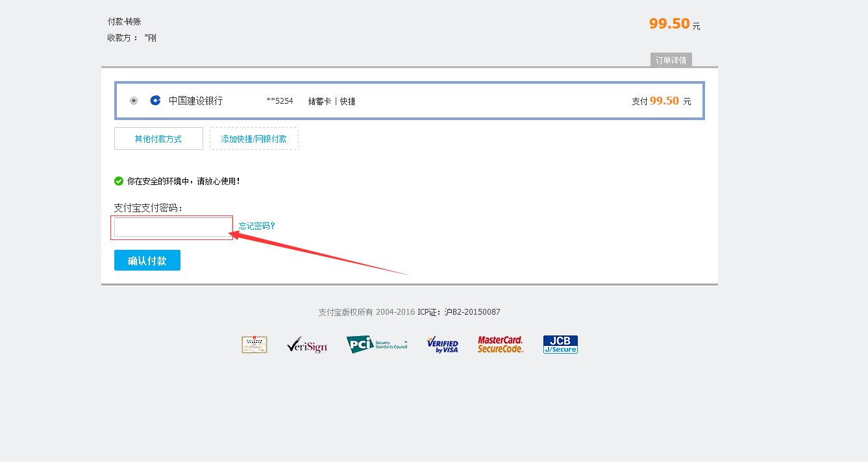Click the 添加快捷/网银付款 button
Screen dimensions: 868x462
254,139
